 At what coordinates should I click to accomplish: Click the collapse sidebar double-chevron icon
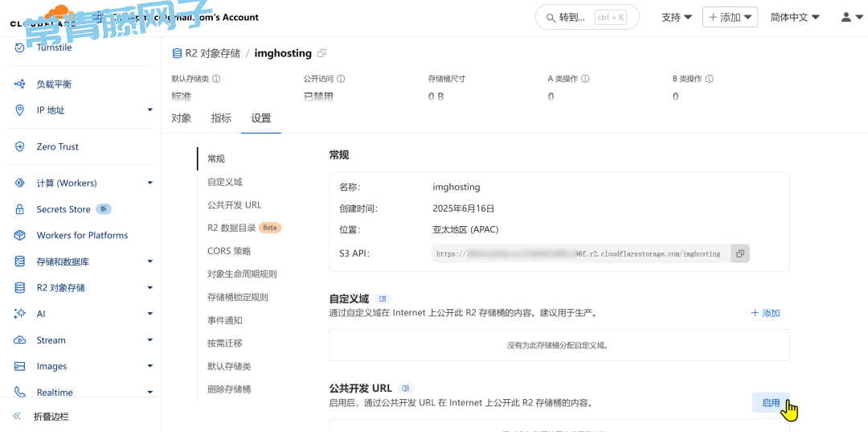tap(17, 417)
